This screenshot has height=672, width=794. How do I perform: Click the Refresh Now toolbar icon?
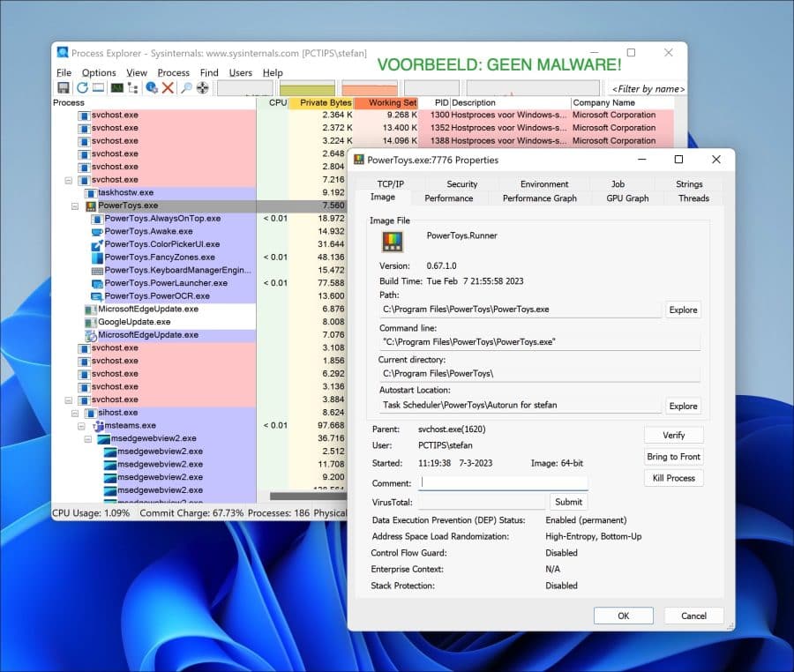point(82,87)
